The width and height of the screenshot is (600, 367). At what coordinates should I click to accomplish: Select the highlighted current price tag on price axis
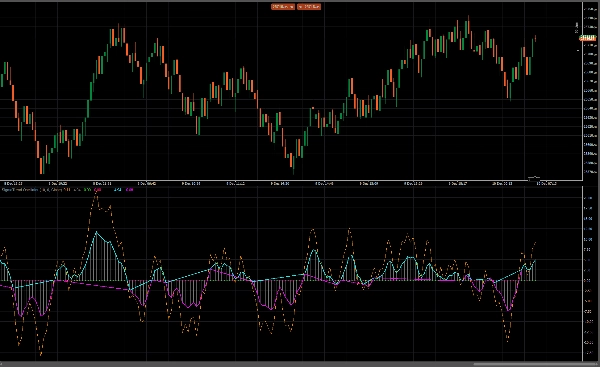pos(587,38)
